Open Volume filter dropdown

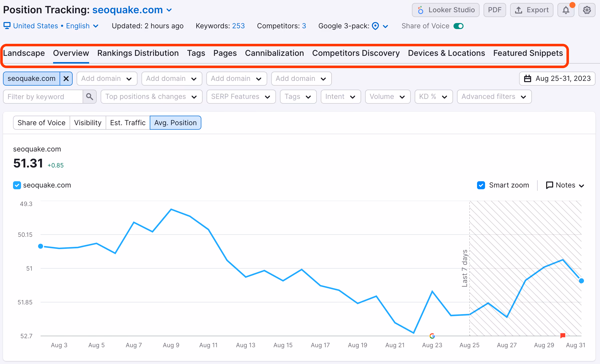[x=388, y=97]
